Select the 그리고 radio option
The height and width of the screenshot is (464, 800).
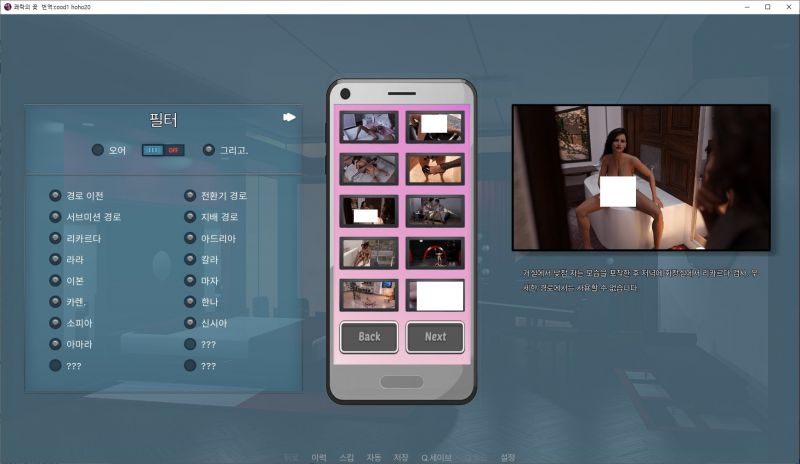[x=208, y=150]
